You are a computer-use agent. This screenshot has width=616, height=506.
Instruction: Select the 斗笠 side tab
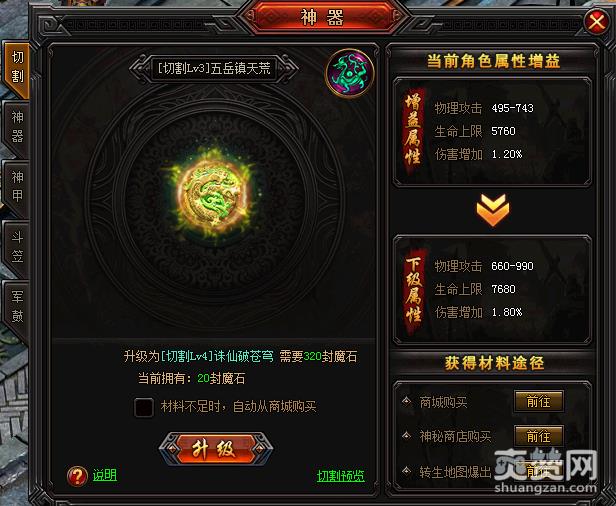[x=17, y=247]
